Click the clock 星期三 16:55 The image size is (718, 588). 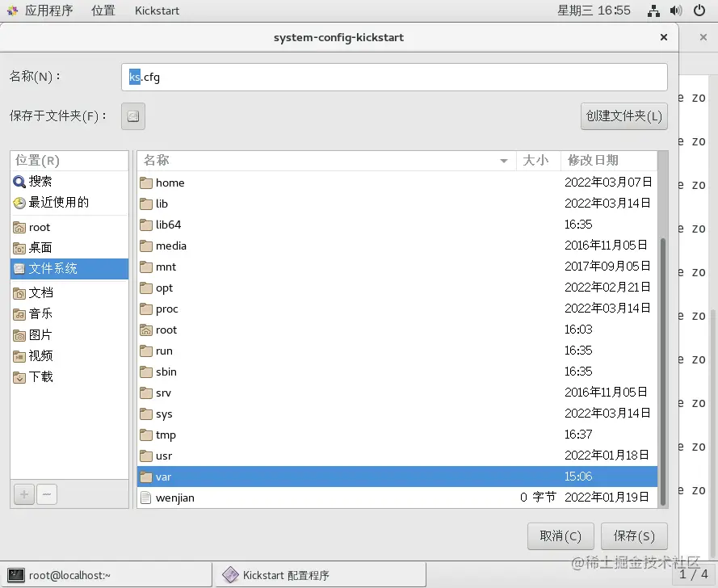pos(594,10)
